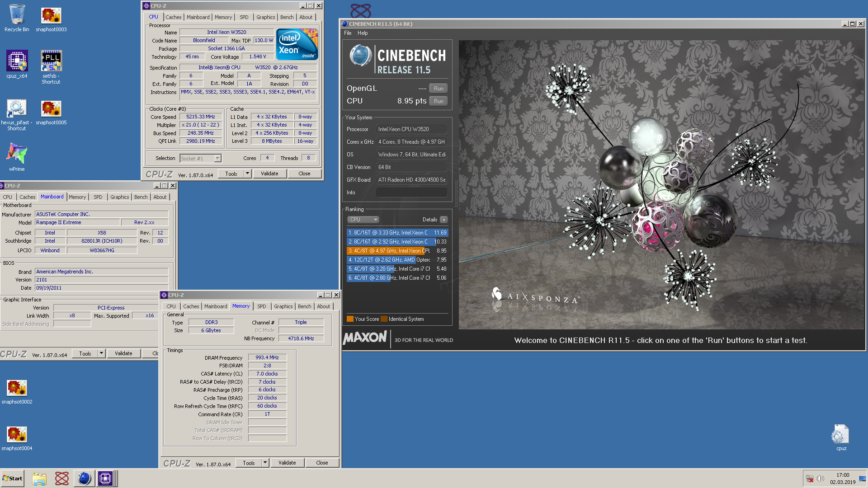Open snaphsot0005 desktop icon
This screenshot has height=488, width=868.
51,112
